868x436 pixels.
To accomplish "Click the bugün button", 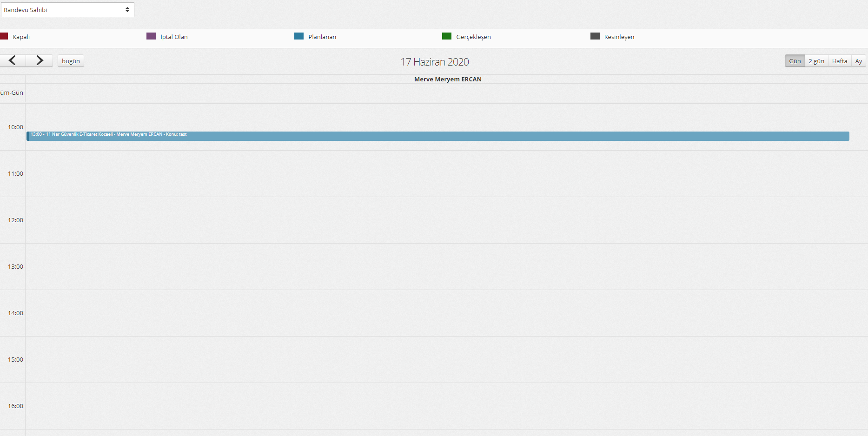I will [x=71, y=61].
